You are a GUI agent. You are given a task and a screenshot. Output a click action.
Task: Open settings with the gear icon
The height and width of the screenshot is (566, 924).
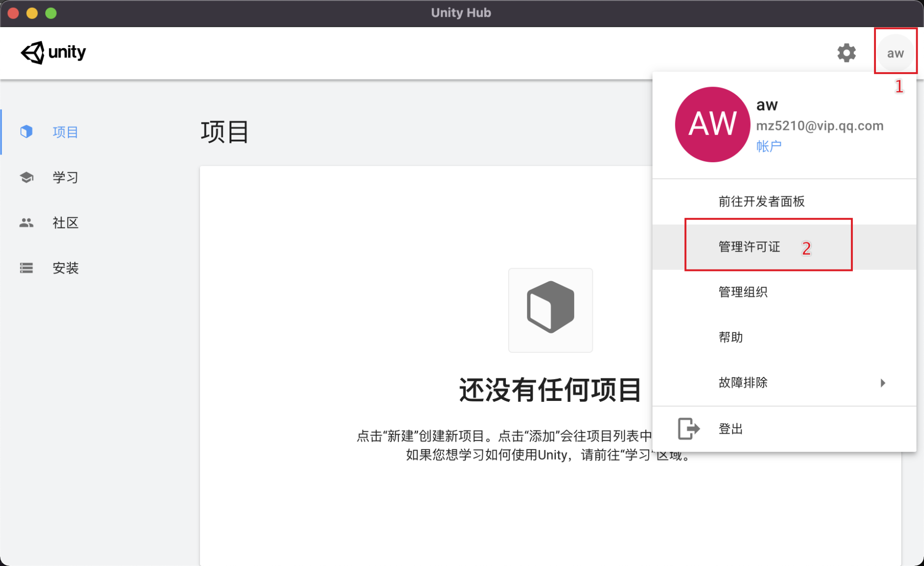pos(847,53)
